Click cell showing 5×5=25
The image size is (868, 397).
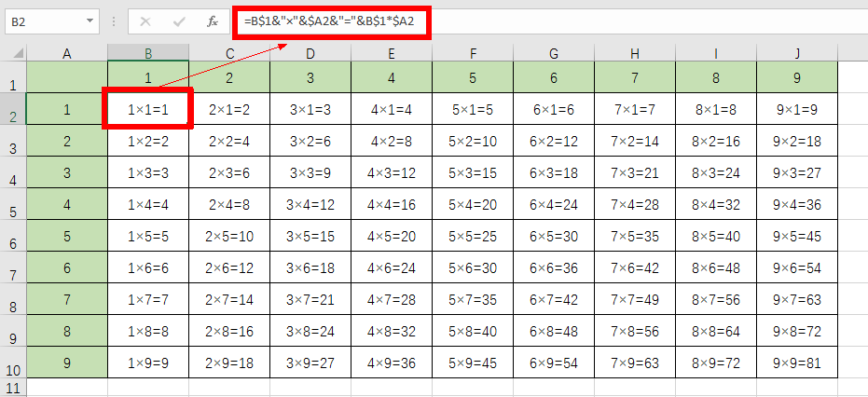coord(473,237)
